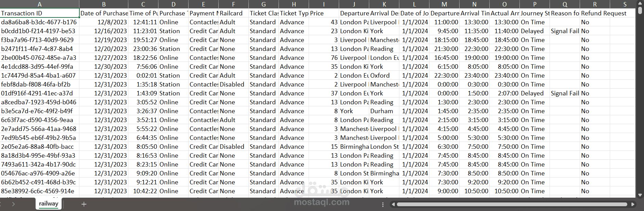This screenshot has height=211, width=644.
Task: Click the horizontal scrollbar right arrow
Action: click(x=633, y=205)
